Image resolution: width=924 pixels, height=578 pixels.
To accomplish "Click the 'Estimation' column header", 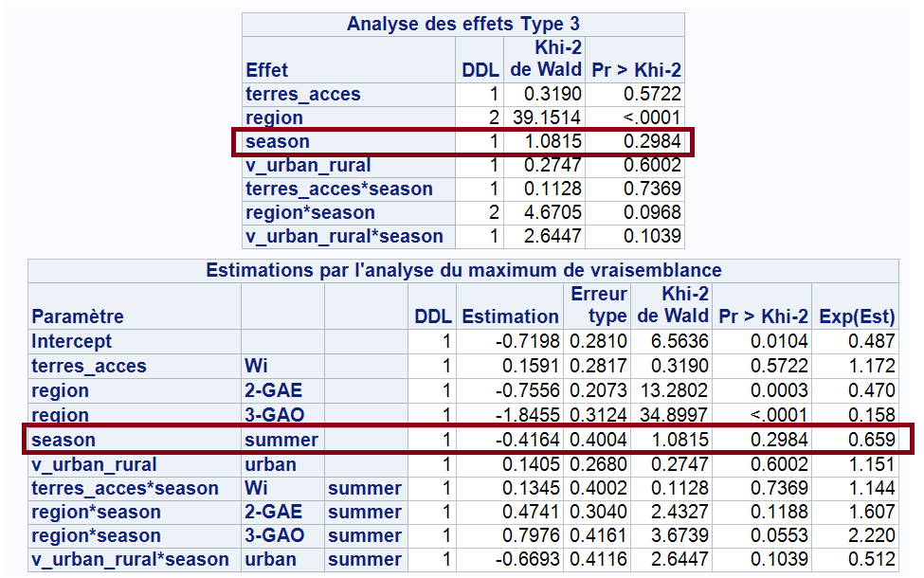I will (510, 316).
